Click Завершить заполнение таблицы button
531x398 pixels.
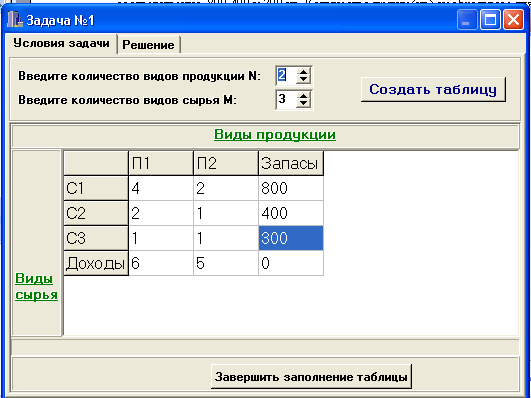311,377
